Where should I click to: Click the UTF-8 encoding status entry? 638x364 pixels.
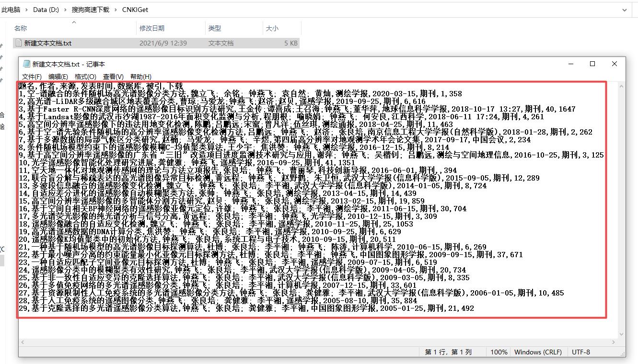click(581, 352)
